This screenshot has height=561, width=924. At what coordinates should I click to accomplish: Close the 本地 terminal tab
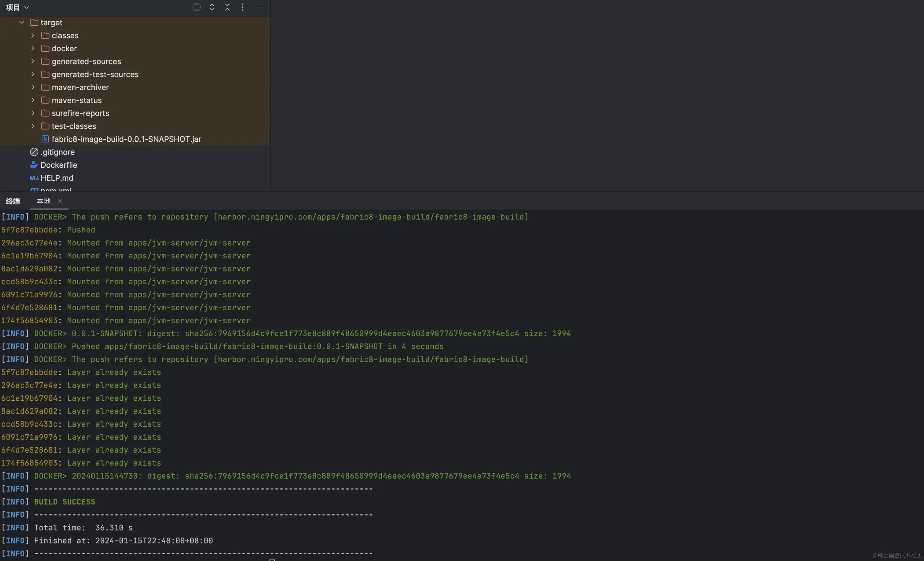point(60,201)
